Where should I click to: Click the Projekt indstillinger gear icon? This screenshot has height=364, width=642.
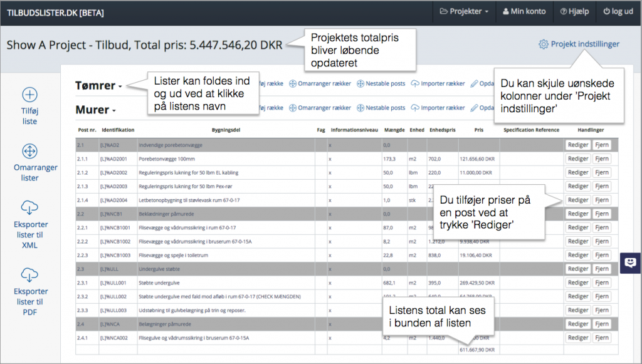pos(544,44)
